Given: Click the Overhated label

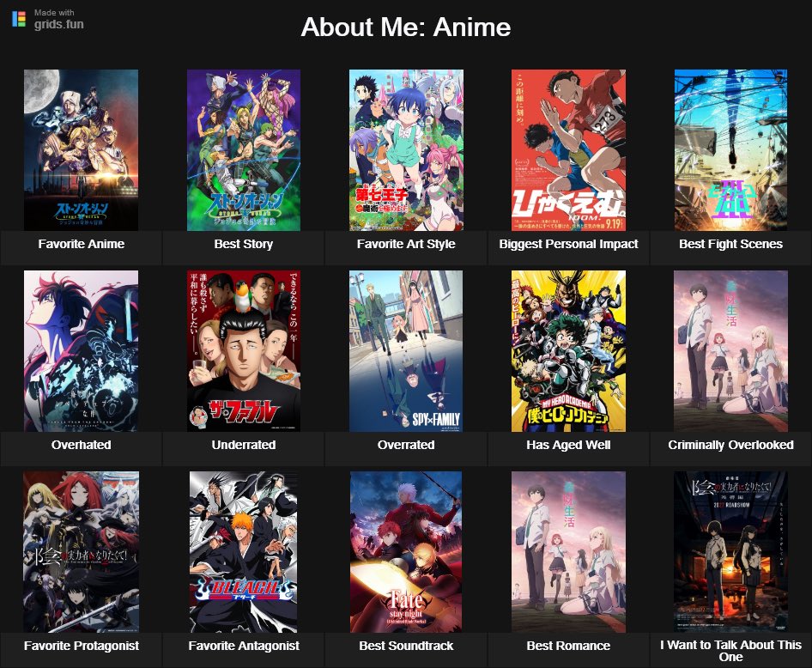Looking at the screenshot, I should coord(82,445).
